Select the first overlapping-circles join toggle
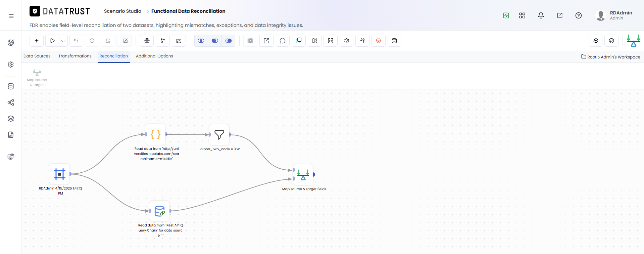This screenshot has width=644, height=254. coord(201,41)
